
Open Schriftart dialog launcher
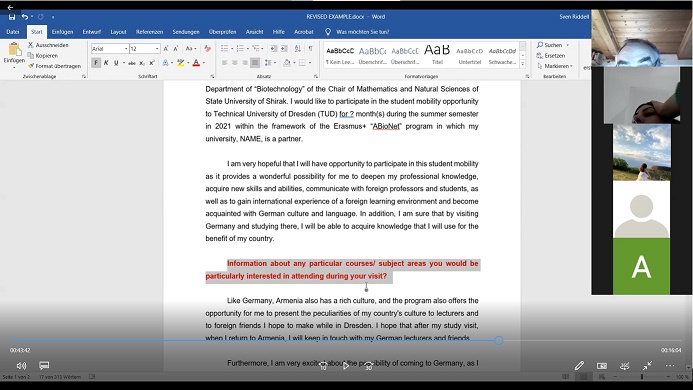[212, 76]
